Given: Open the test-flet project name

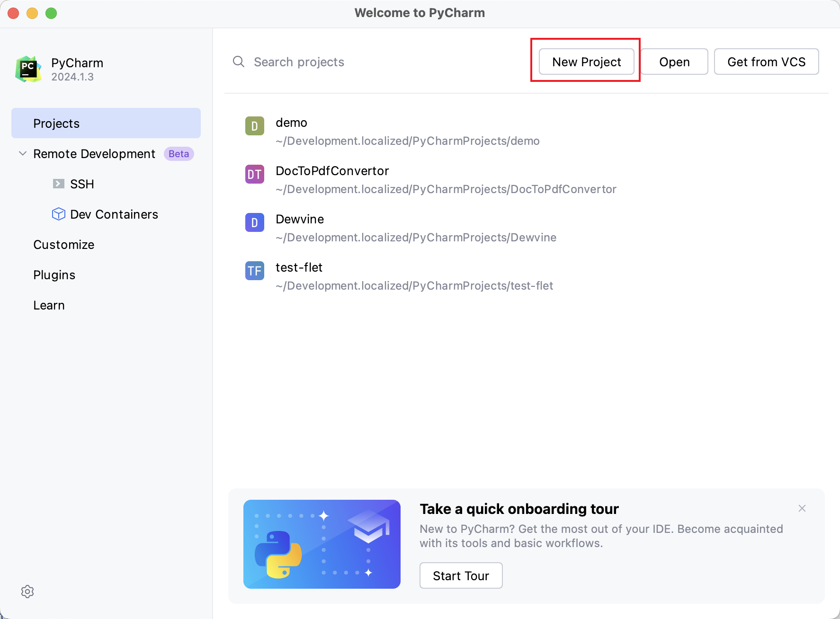Looking at the screenshot, I should pos(299,267).
